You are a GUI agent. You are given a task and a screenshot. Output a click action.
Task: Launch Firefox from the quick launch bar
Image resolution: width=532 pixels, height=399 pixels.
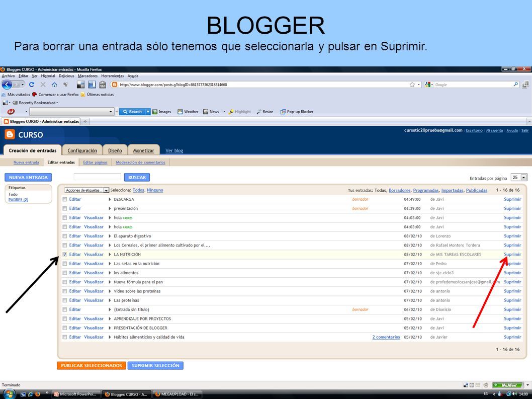[38, 394]
